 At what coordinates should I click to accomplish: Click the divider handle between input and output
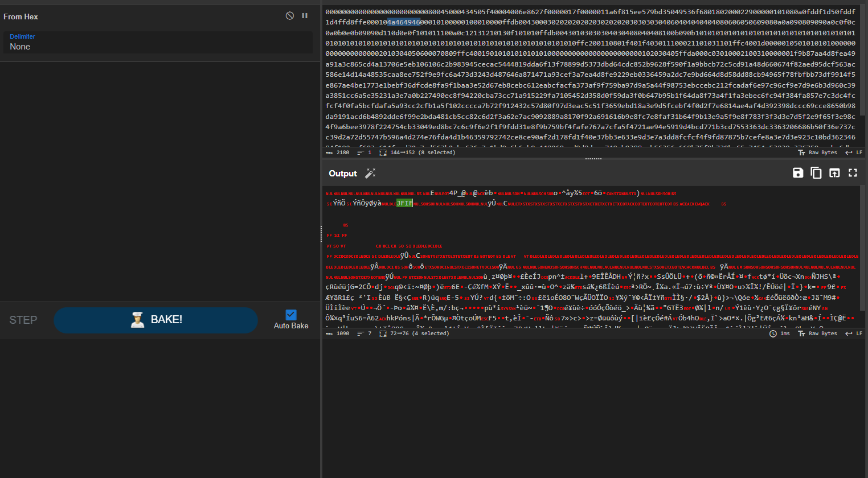[593, 159]
